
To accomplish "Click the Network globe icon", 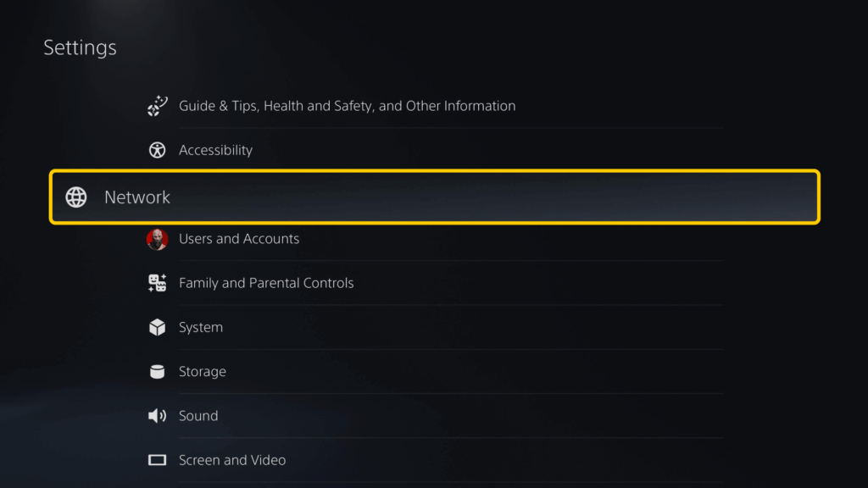I will click(x=76, y=197).
